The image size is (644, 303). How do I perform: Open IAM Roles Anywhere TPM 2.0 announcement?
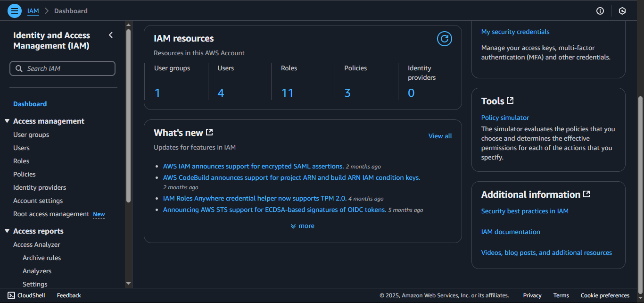point(255,198)
